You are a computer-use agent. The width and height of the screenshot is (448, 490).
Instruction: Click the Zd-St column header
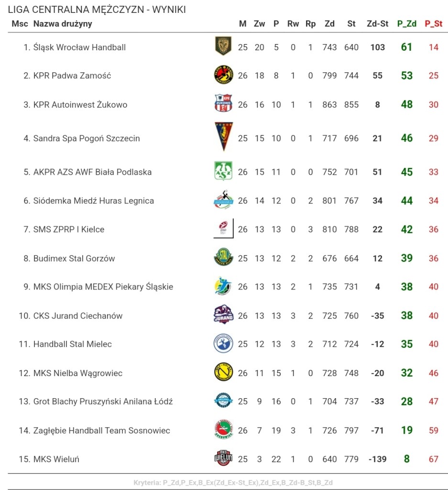click(377, 24)
